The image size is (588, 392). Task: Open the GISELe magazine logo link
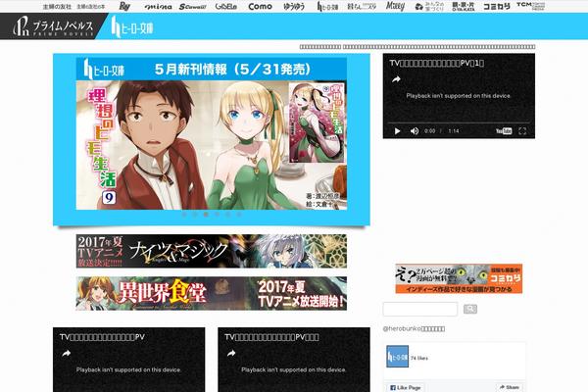tap(226, 7)
